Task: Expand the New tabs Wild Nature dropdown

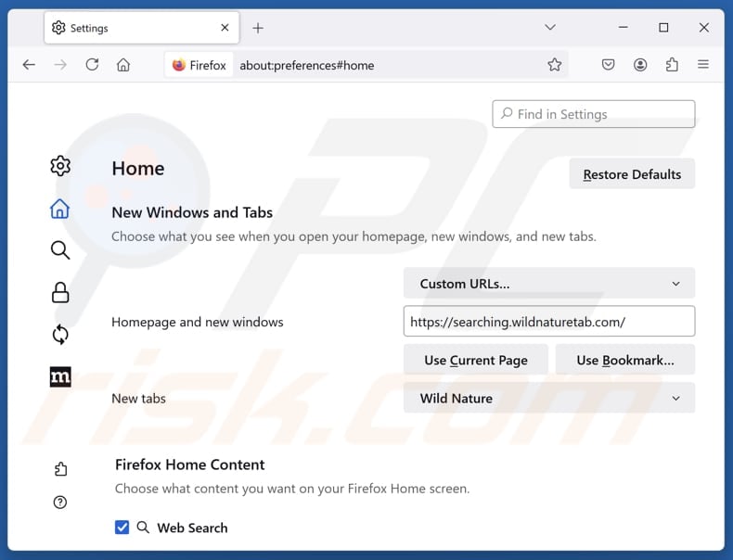Action: pyautogui.click(x=549, y=398)
